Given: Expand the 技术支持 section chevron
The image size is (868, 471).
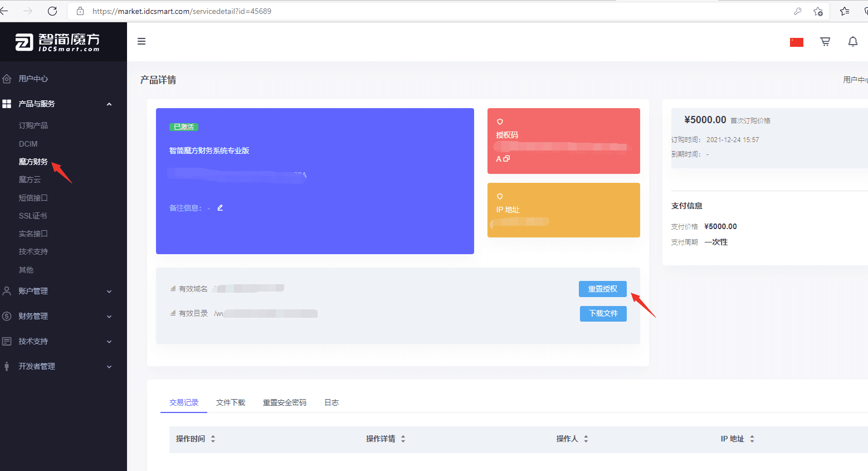Looking at the screenshot, I should point(109,342).
